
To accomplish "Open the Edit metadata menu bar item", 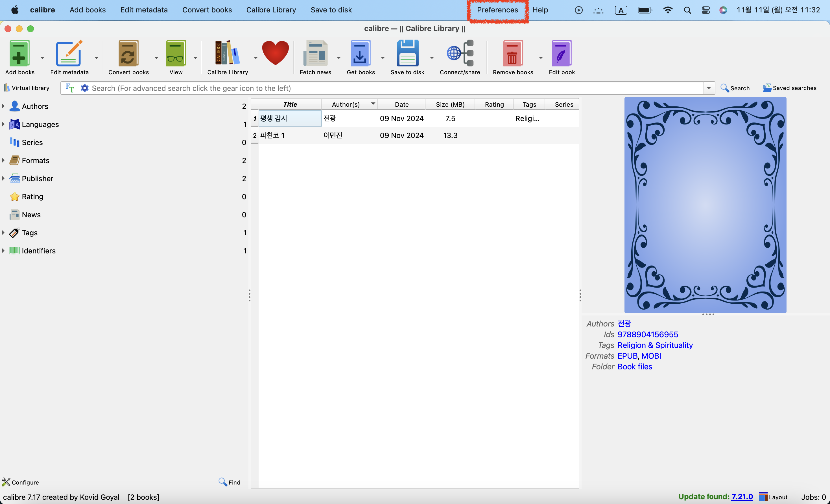I will [144, 10].
